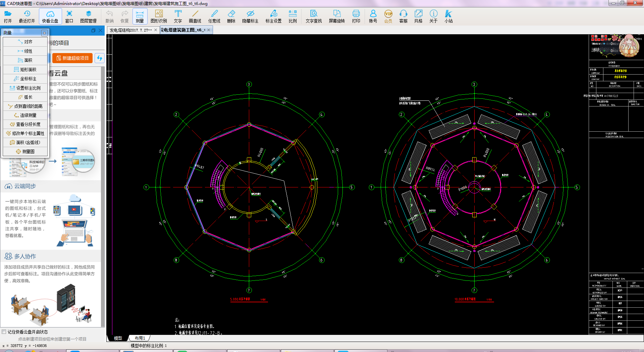The height and width of the screenshot is (352, 644).
Task: Click 屏幕旋转 screen rotate icon
Action: click(337, 16)
